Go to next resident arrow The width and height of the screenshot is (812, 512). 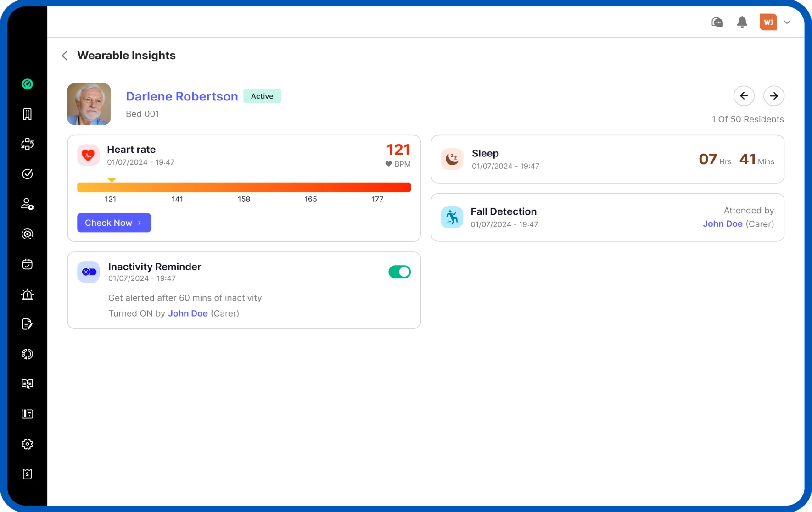773,96
